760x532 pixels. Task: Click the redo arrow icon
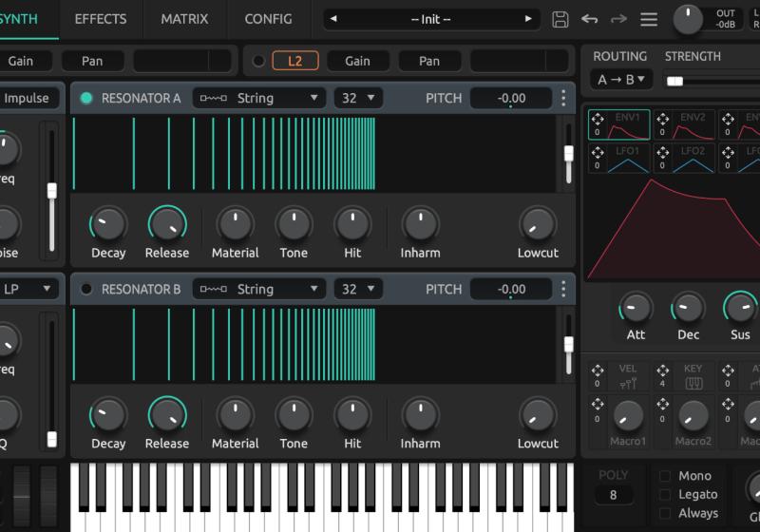pyautogui.click(x=618, y=19)
